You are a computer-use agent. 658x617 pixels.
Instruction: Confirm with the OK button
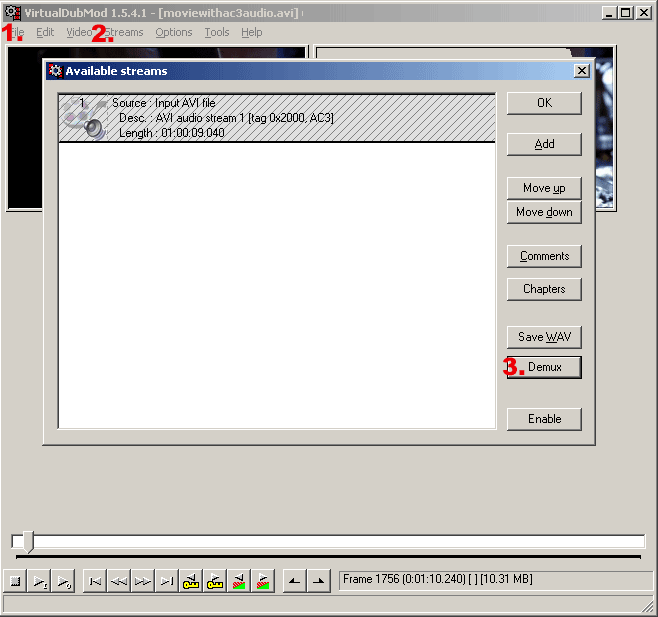(544, 103)
